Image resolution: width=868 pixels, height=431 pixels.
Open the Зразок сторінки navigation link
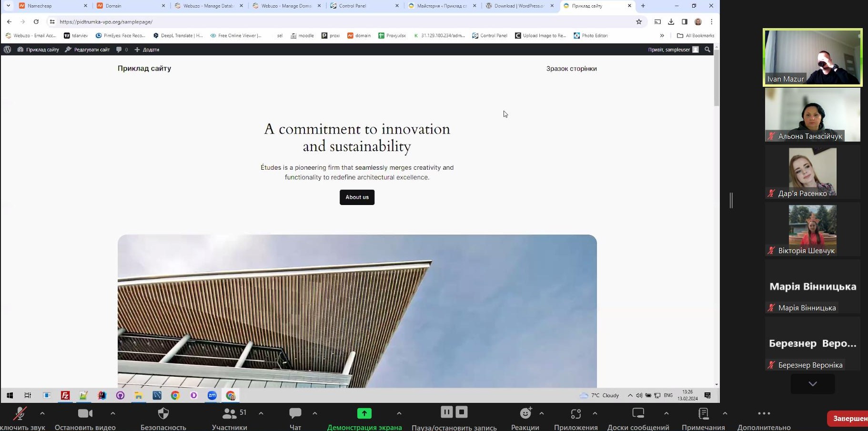[571, 69]
